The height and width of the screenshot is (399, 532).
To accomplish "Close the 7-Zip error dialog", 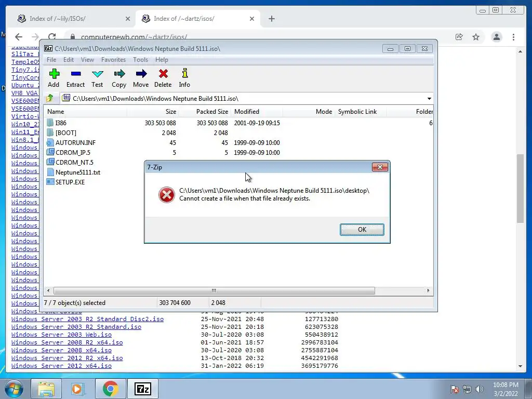I will pos(380,167).
